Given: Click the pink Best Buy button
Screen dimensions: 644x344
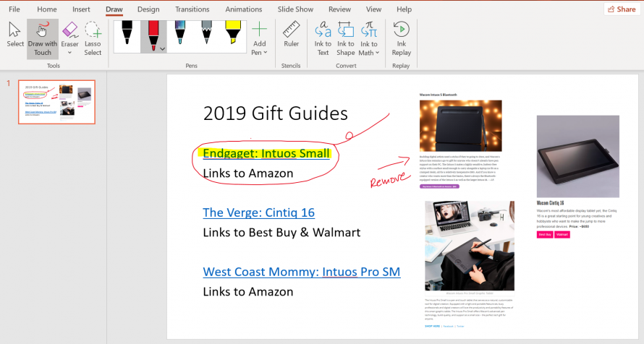Looking at the screenshot, I should (x=545, y=235).
